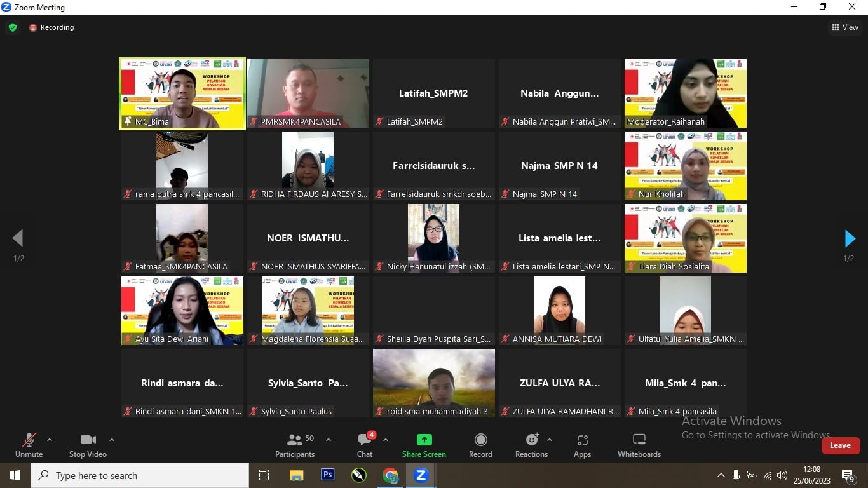The height and width of the screenshot is (488, 868).
Task: Expand video options arrow next to Stop Video
Action: click(x=112, y=440)
